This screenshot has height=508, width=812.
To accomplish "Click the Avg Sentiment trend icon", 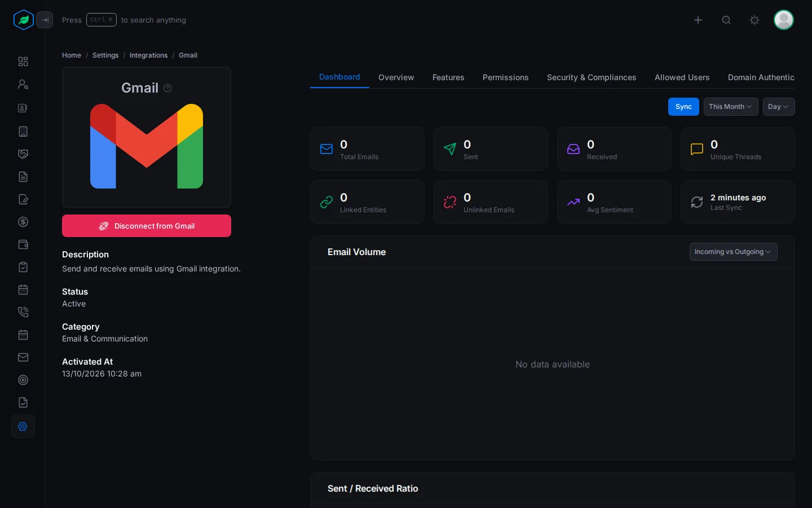I will click(573, 202).
